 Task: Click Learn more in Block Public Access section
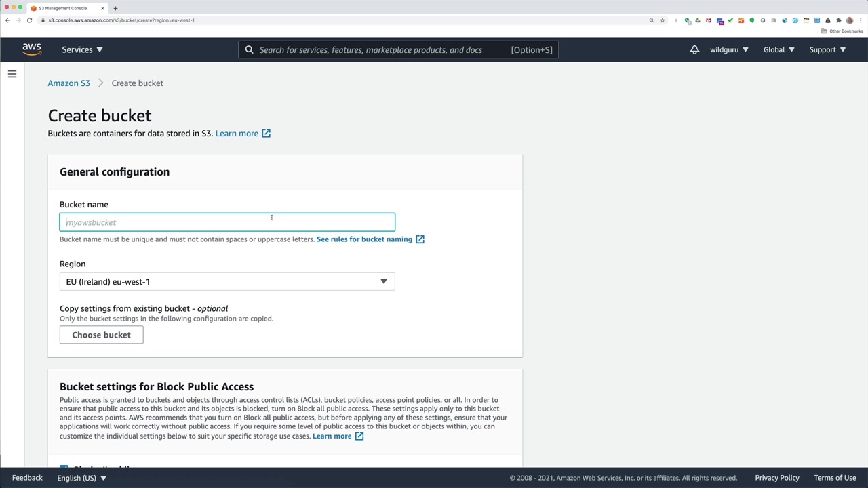pos(332,436)
